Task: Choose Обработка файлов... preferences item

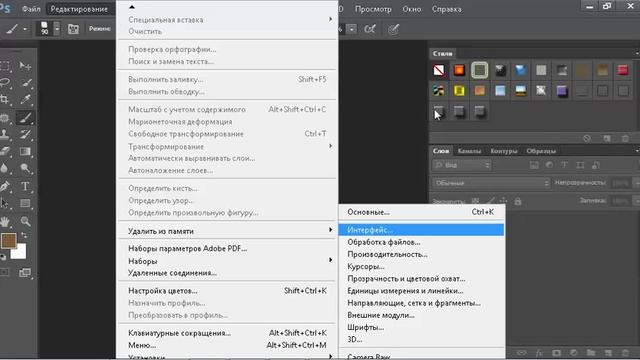Action: [x=421, y=242]
